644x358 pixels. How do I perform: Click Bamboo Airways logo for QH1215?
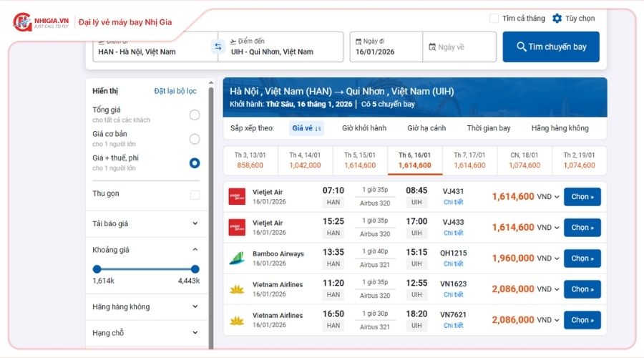237,258
